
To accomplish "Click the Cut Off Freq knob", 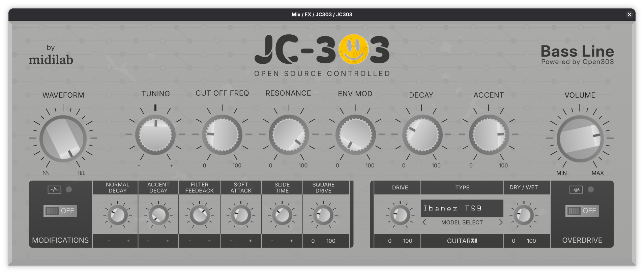I will (222, 134).
